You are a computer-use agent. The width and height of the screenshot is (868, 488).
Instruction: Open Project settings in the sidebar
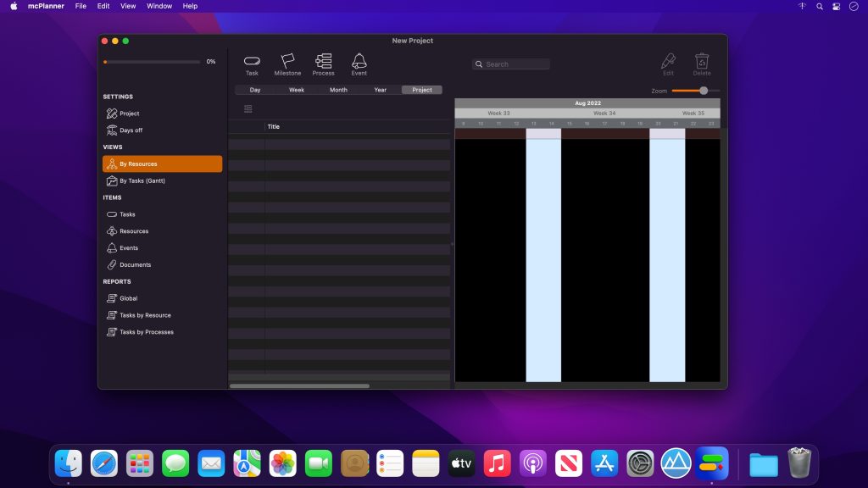[x=129, y=114]
